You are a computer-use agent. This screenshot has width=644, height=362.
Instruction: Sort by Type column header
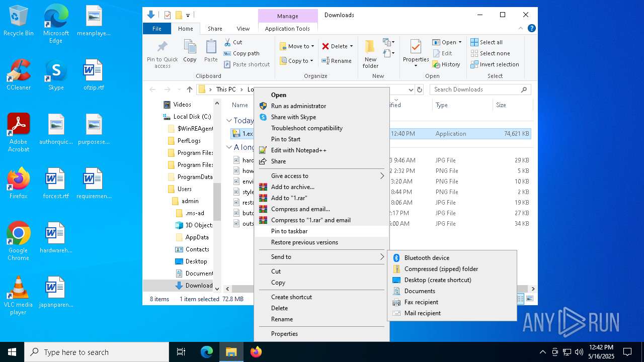[x=462, y=105]
